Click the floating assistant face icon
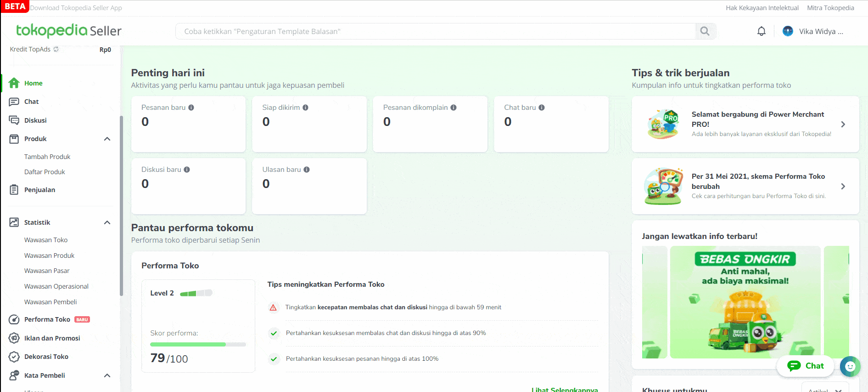Image resolution: width=868 pixels, height=392 pixels. pos(850,366)
